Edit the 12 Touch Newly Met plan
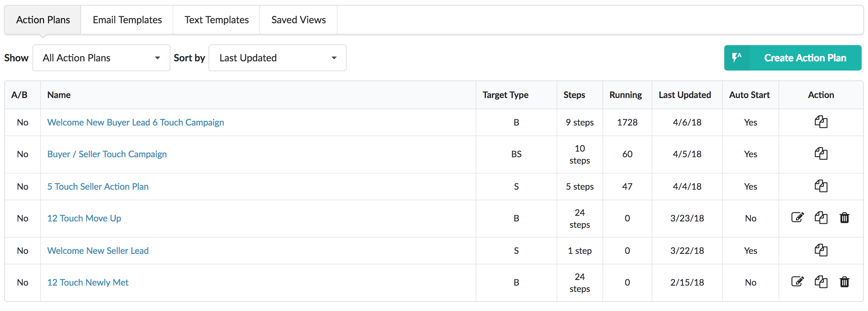The width and height of the screenshot is (868, 311). [x=798, y=282]
